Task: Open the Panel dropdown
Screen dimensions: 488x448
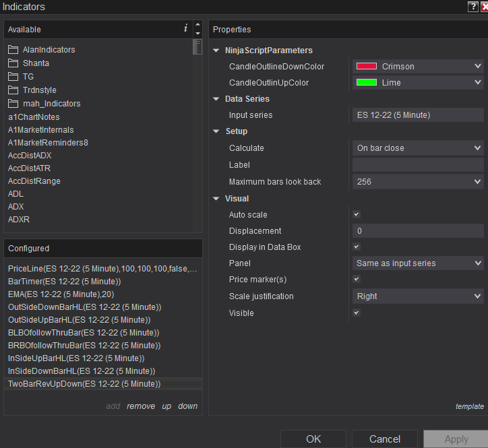Action: [418, 263]
